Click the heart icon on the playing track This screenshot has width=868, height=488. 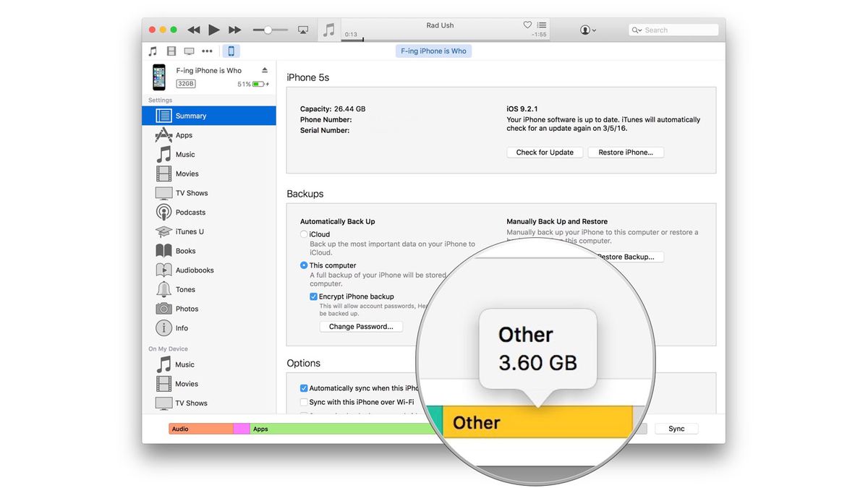[x=527, y=24]
